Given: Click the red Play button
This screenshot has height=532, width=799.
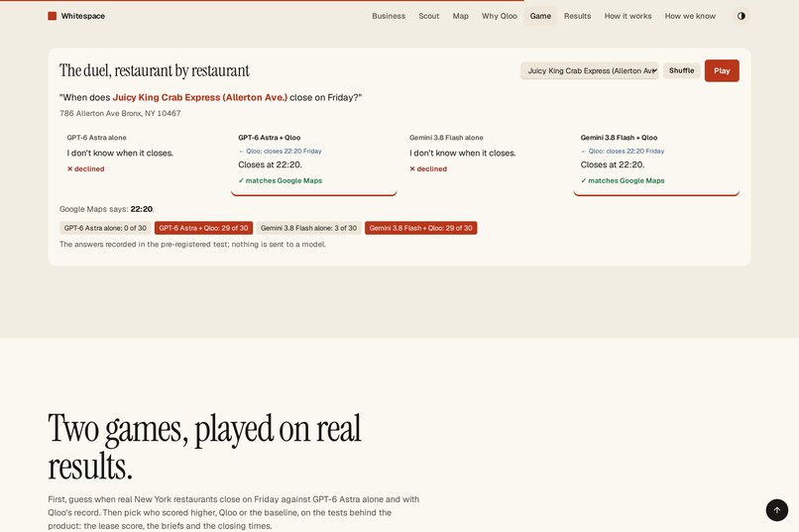Looking at the screenshot, I should point(722,70).
